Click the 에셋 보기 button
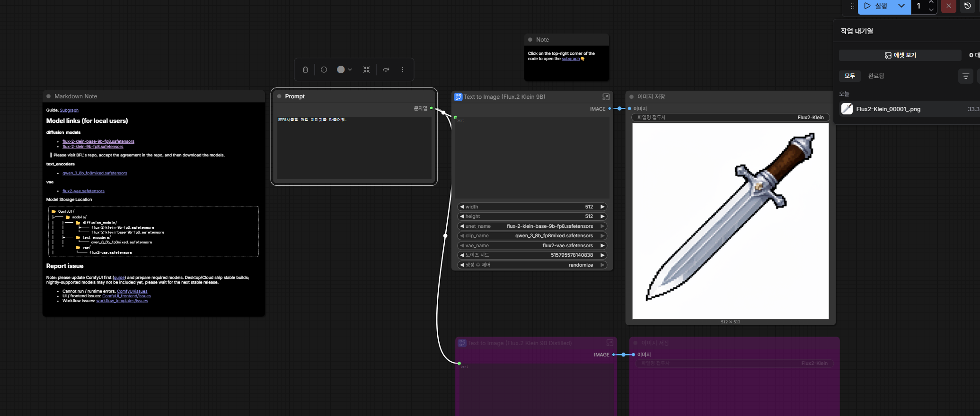The height and width of the screenshot is (416, 980). [900, 55]
